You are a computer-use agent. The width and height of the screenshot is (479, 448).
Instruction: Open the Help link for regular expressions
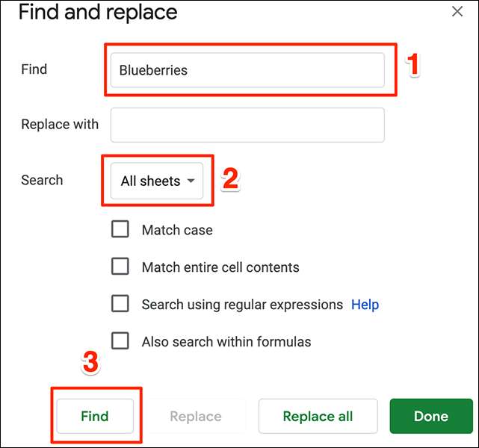point(365,305)
